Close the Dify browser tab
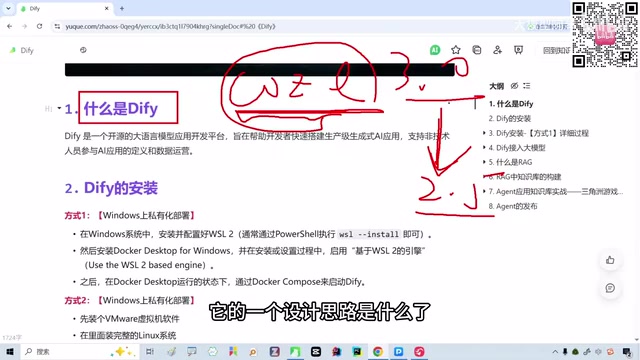640x360 pixels. (x=107, y=8)
